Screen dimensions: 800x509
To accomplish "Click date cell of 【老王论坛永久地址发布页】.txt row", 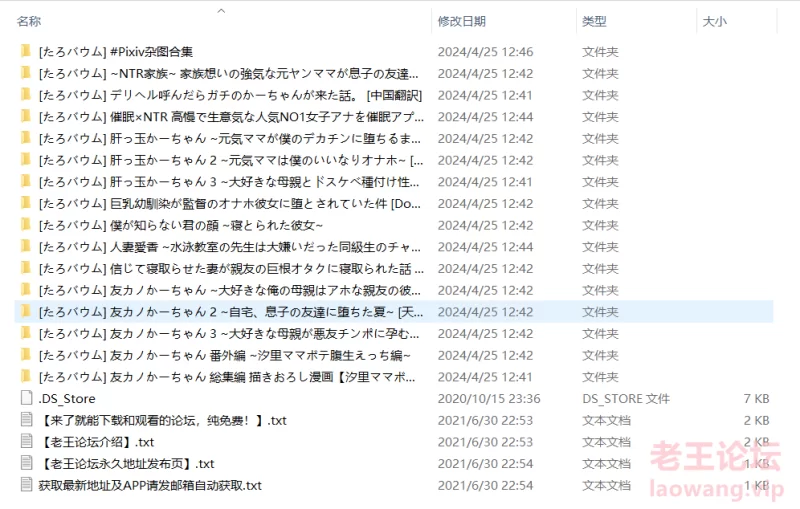I will pos(485,464).
